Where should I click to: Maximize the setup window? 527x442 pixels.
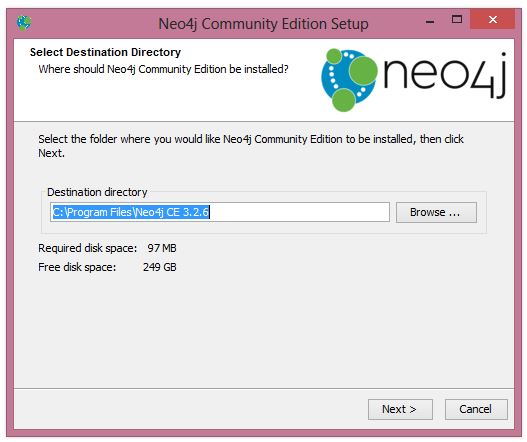(x=456, y=19)
